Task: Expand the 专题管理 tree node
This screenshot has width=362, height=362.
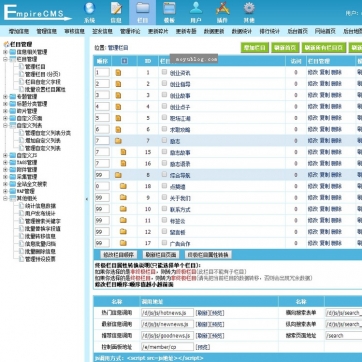Action: point(5,97)
